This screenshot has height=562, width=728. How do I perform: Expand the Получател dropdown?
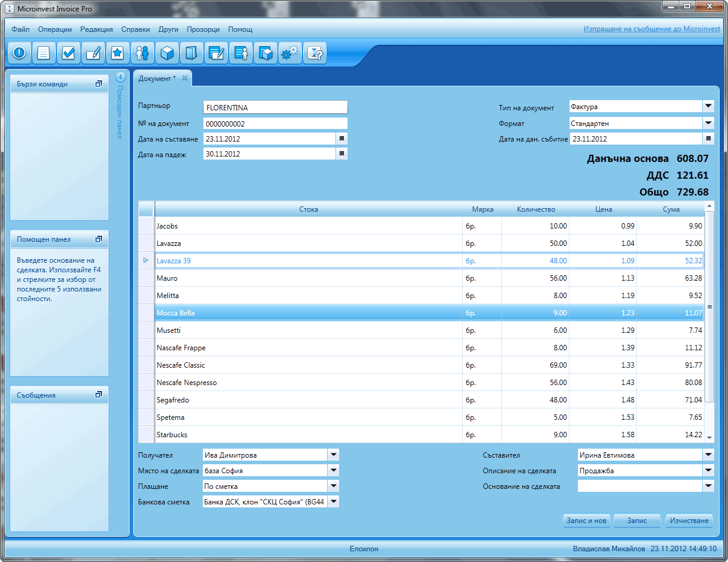pyautogui.click(x=334, y=454)
